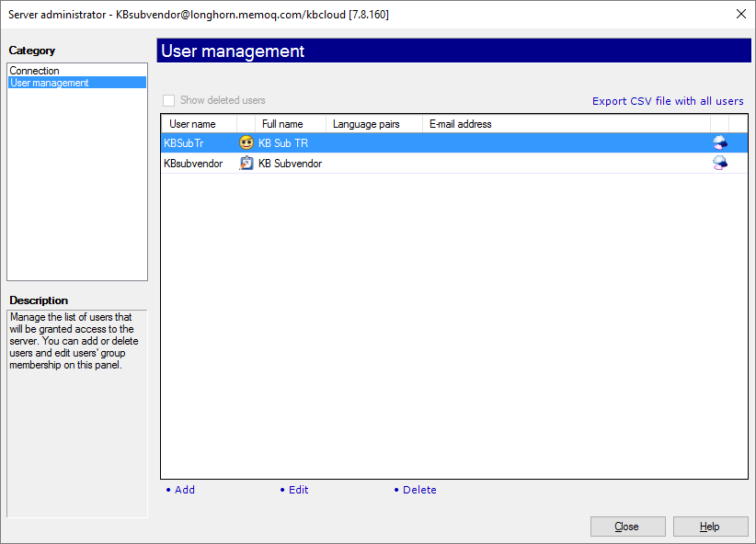Click the Edit user link
The image size is (756, 544).
click(x=298, y=490)
